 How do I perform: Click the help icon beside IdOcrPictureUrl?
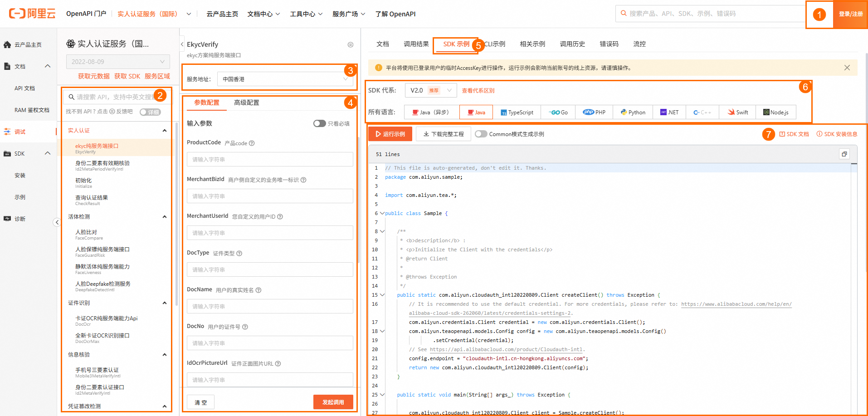click(278, 364)
